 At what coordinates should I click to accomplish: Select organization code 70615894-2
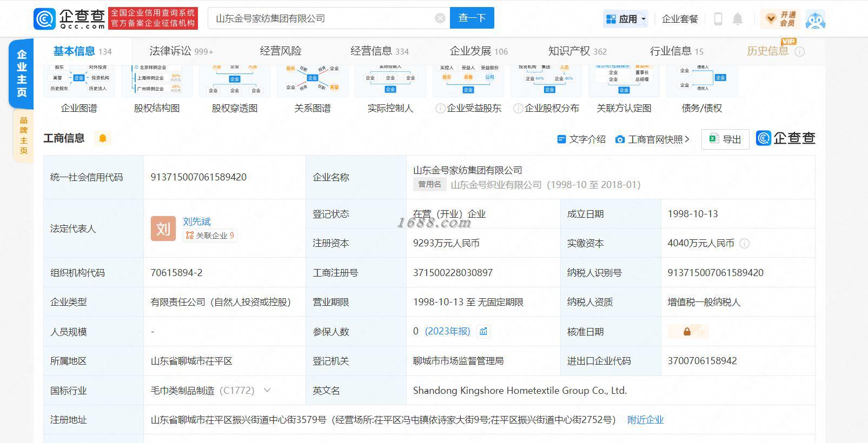tap(176, 273)
